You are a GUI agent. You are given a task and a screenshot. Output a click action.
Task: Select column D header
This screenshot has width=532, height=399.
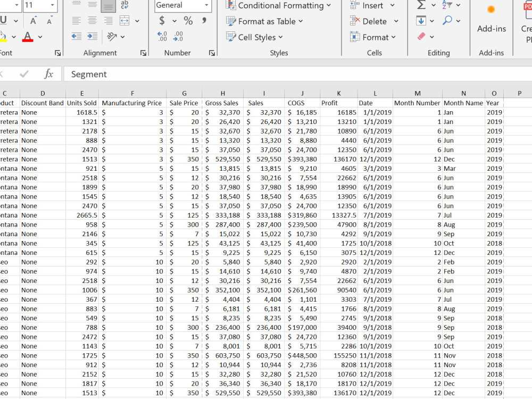click(x=43, y=93)
